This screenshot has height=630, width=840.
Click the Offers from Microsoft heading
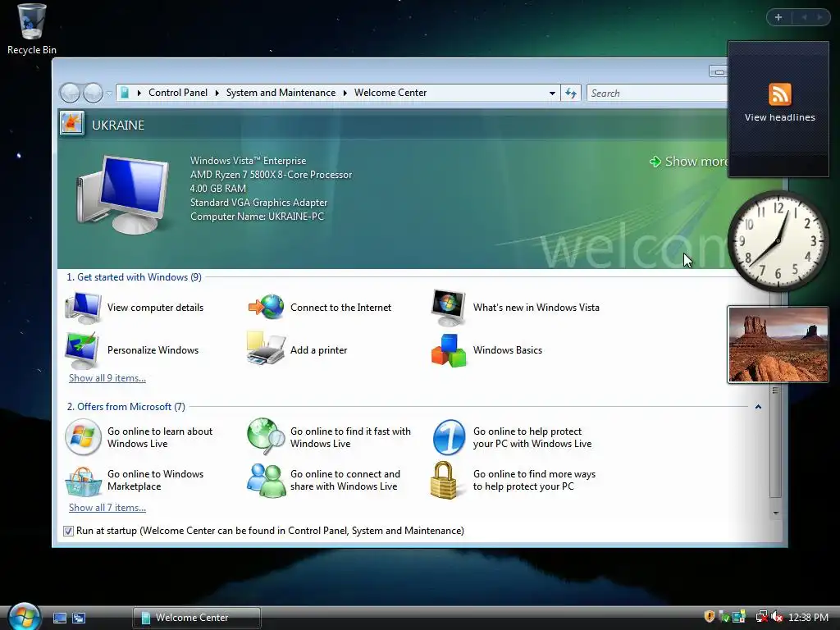pos(126,407)
